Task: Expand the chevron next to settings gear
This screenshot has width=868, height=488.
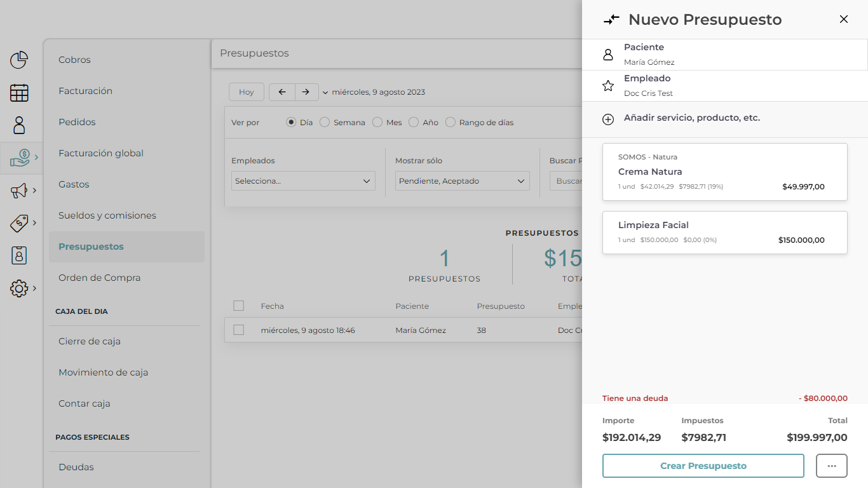Action: 34,288
